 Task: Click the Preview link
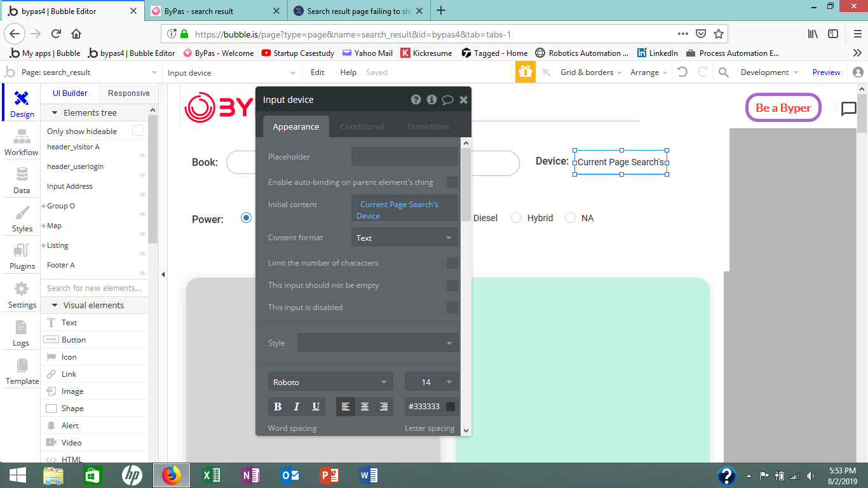826,72
